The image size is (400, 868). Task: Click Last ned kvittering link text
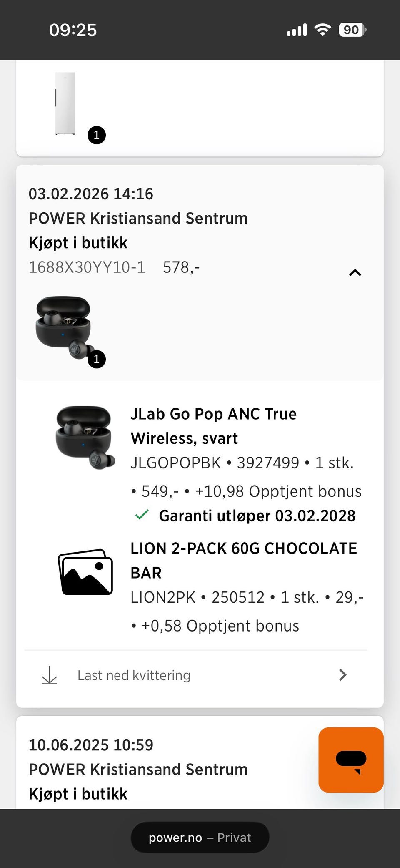tap(134, 675)
